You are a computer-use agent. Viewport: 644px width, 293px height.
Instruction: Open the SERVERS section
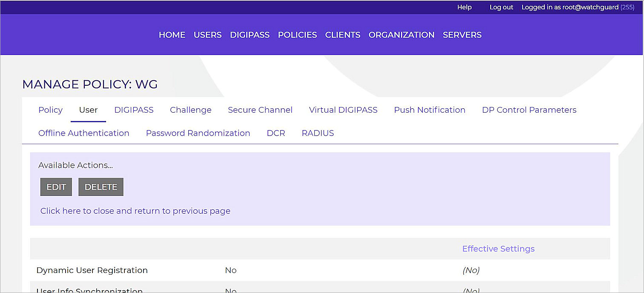tap(462, 35)
